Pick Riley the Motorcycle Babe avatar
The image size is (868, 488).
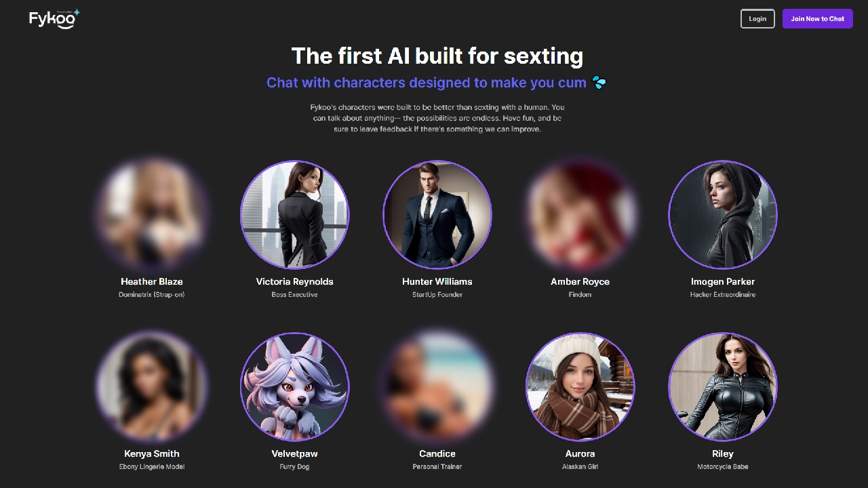[x=723, y=387]
